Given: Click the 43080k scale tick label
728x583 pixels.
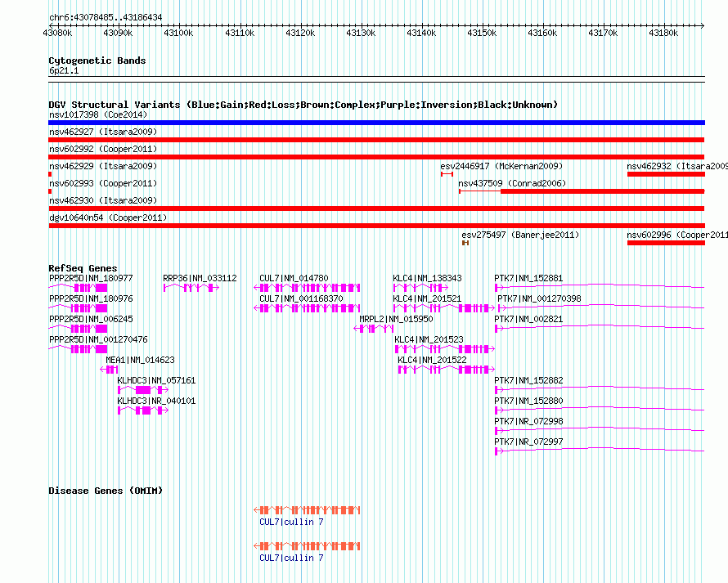Looking at the screenshot, I should click(57, 34).
